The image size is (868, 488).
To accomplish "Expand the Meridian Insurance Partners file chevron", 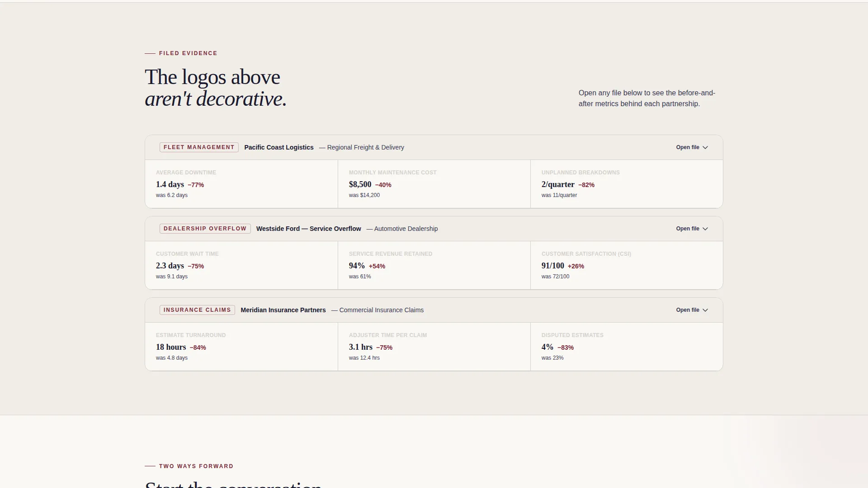I will click(705, 310).
